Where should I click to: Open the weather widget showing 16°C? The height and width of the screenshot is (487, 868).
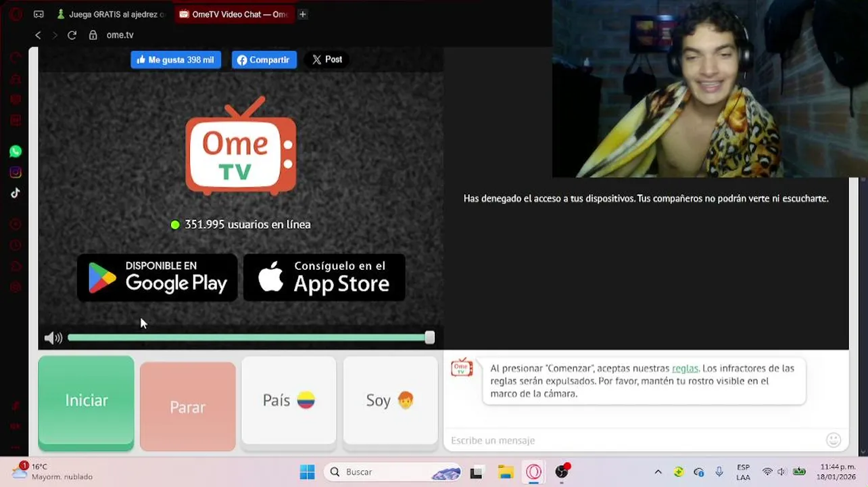coord(52,471)
